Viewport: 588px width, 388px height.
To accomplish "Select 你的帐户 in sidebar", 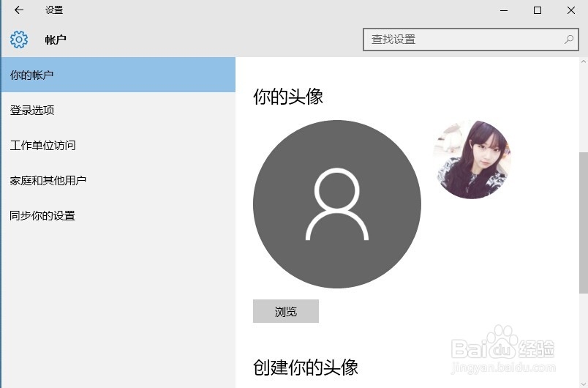I will click(x=118, y=75).
